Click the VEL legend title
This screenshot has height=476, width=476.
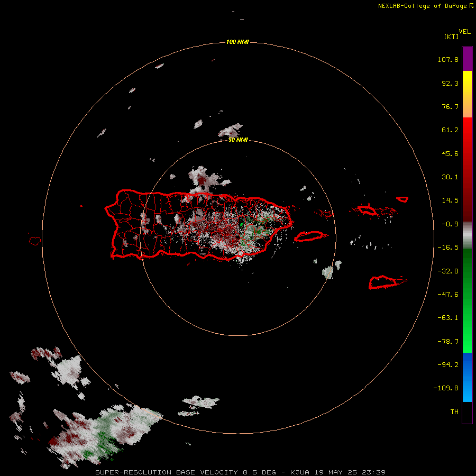[465, 32]
